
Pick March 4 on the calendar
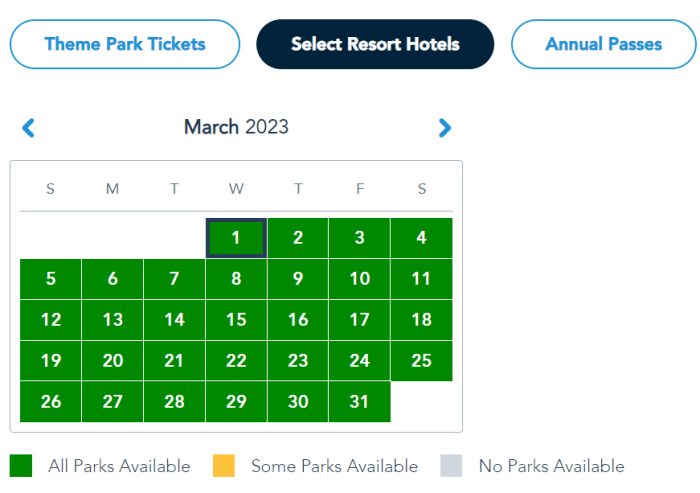coord(421,238)
